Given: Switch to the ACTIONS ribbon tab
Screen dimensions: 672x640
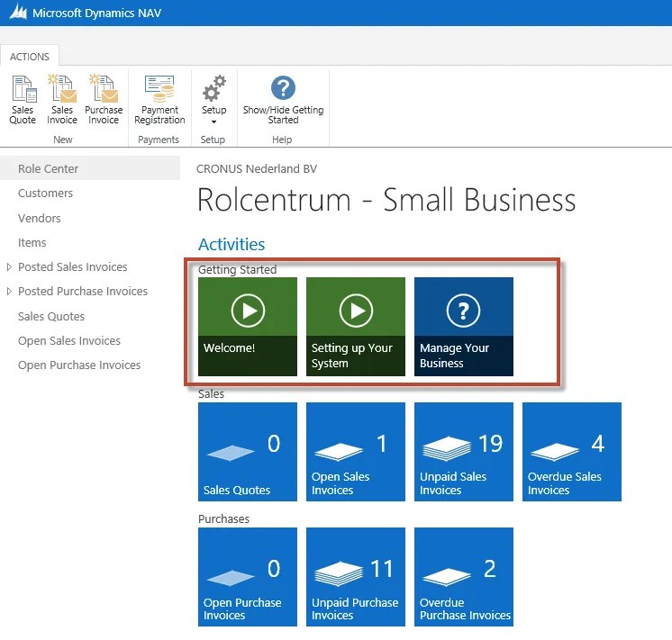Looking at the screenshot, I should (x=30, y=57).
